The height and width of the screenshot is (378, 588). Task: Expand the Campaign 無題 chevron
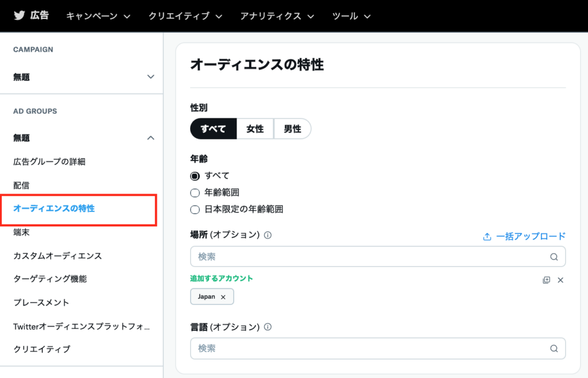pos(150,77)
